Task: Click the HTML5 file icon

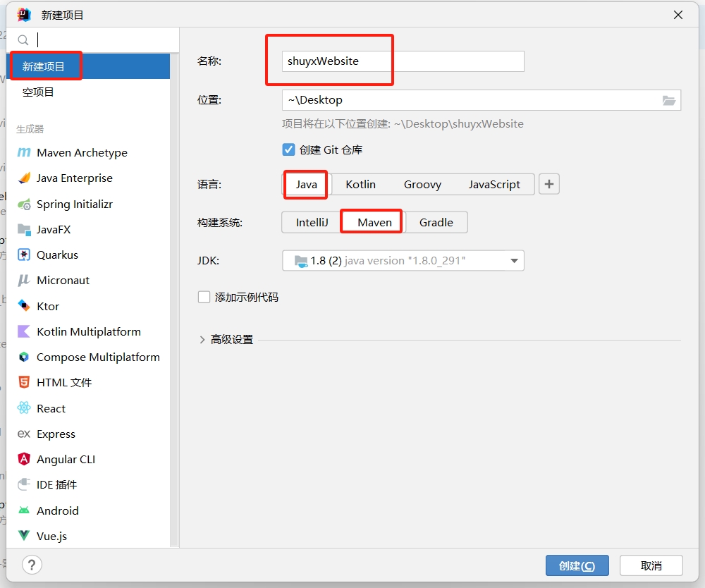Action: [24, 383]
